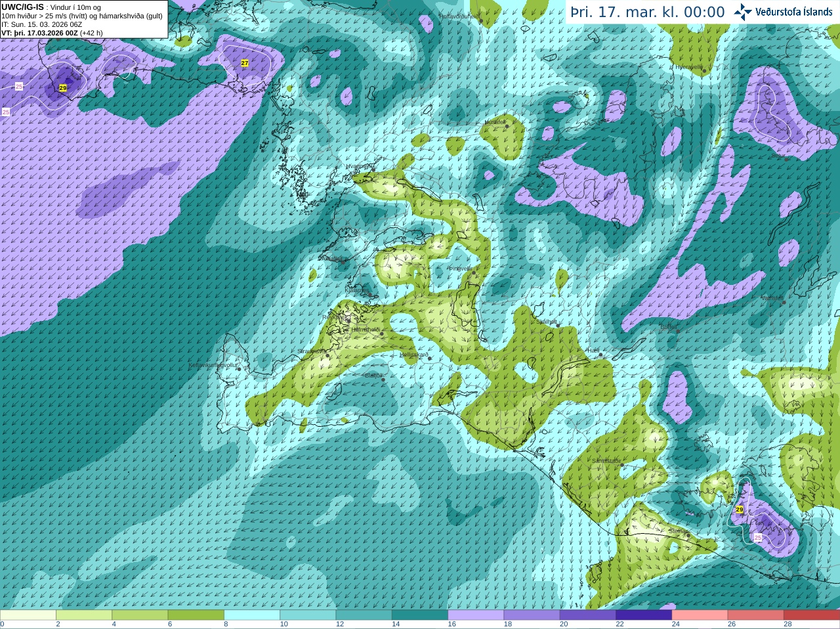
Task: Click the Vatnsfell station label
Action: click(x=772, y=298)
